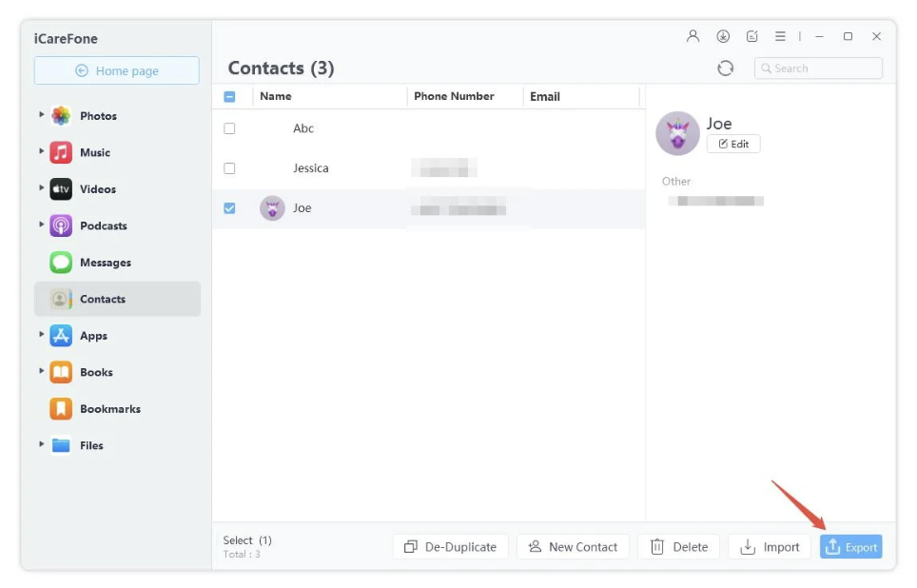Toggle the select-all header checkbox
The height and width of the screenshot is (588, 917).
pos(229,96)
